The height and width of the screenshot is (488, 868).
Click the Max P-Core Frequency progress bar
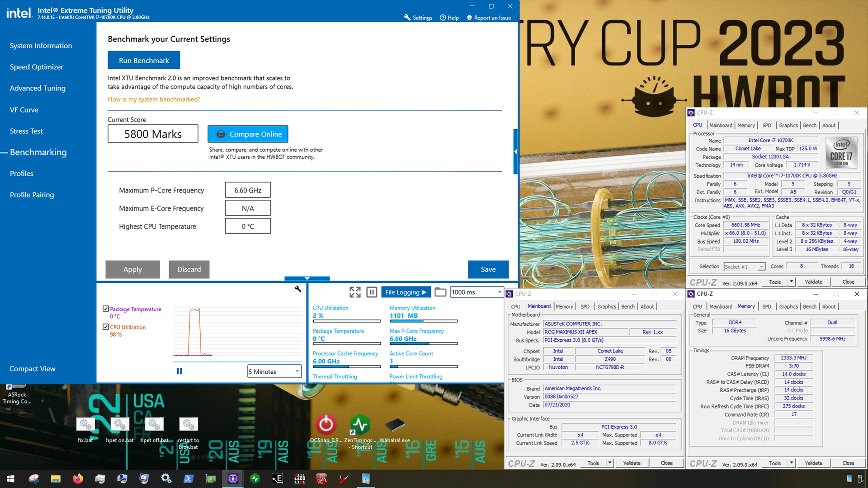tap(424, 344)
